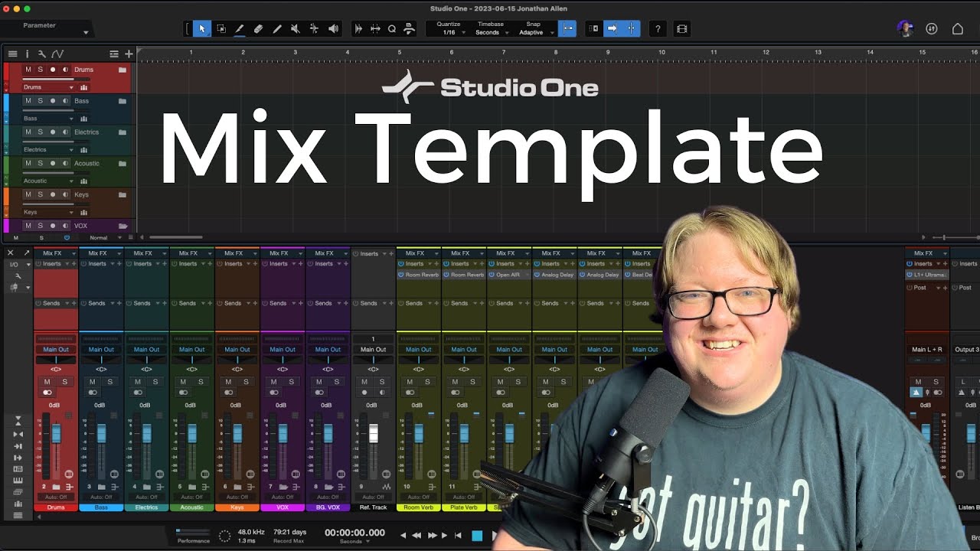
Task: Detach the mixer console arrow icon
Action: [x=27, y=253]
